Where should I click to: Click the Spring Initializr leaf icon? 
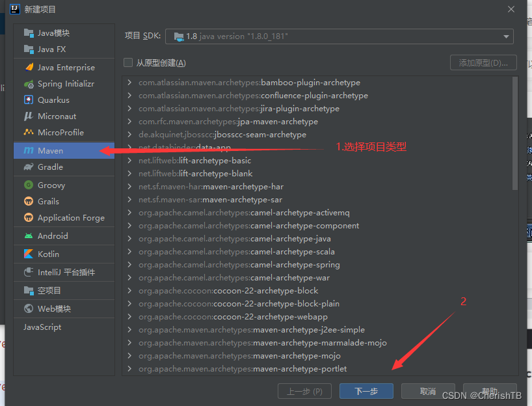(x=29, y=84)
